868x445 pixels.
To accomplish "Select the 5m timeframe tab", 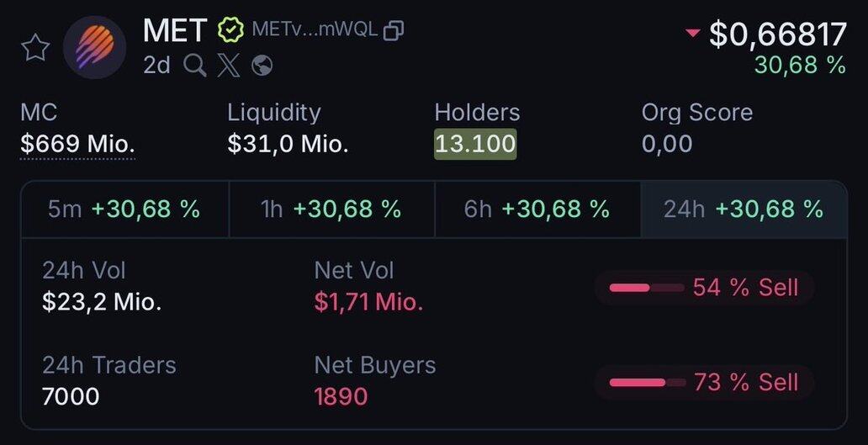I will click(x=124, y=209).
